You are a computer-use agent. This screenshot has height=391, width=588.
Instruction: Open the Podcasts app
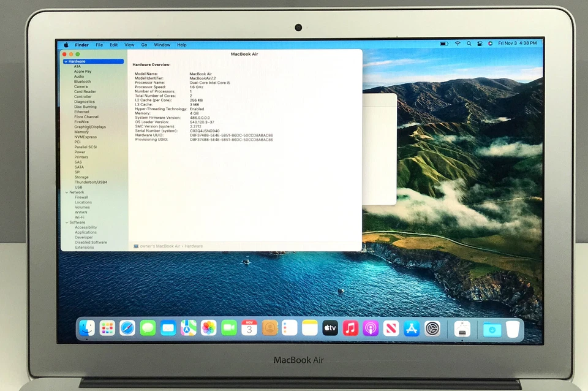point(371,328)
